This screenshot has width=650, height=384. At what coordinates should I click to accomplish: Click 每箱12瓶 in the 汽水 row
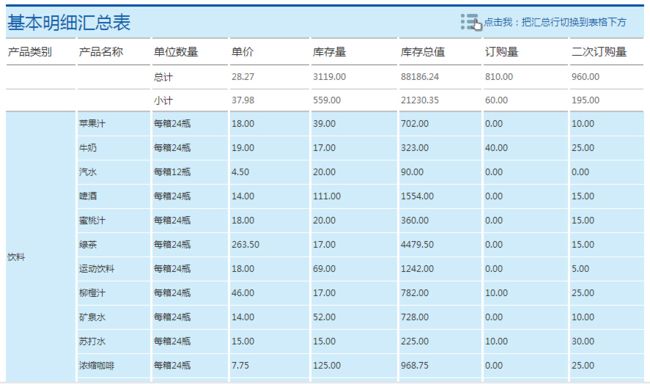[172, 172]
